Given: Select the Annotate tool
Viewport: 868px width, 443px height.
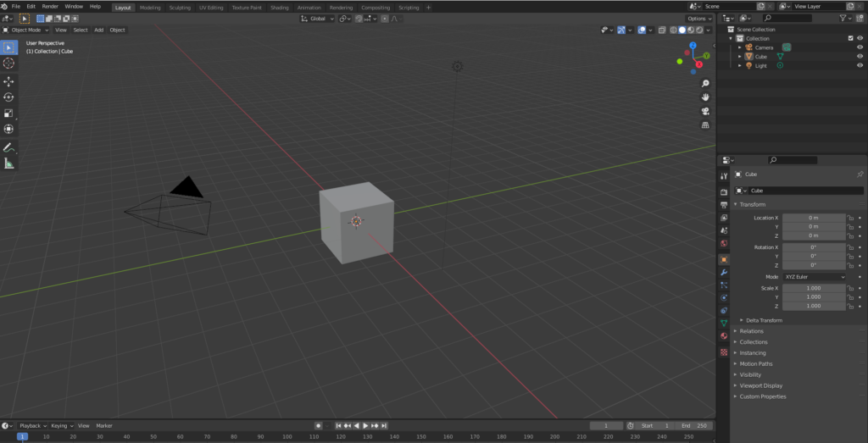Looking at the screenshot, I should point(8,147).
